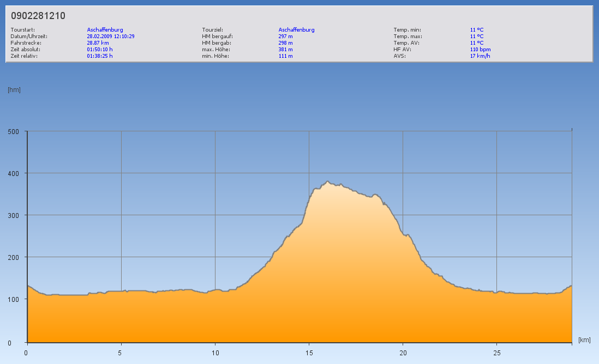The width and height of the screenshot is (599, 364).
Task: Click the [km] x-axis unit label
Action: click(584, 340)
